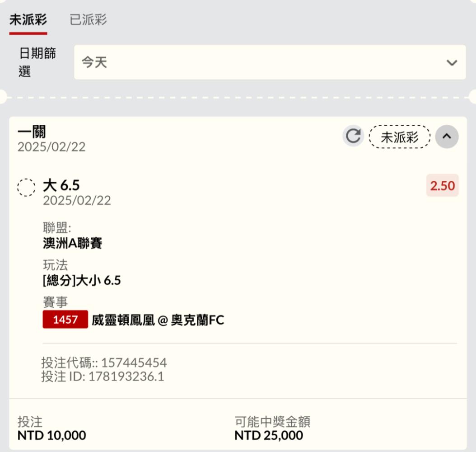Click the 未派彩 status badge

[x=400, y=137]
